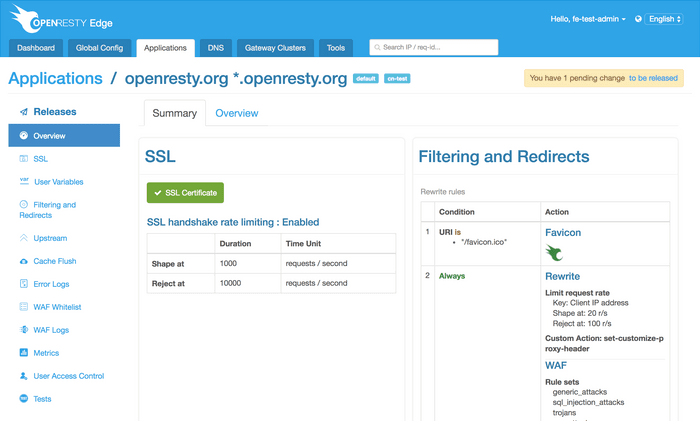Image resolution: width=700 pixels, height=421 pixels.
Task: Click the Metrics chart icon
Action: pos(24,352)
